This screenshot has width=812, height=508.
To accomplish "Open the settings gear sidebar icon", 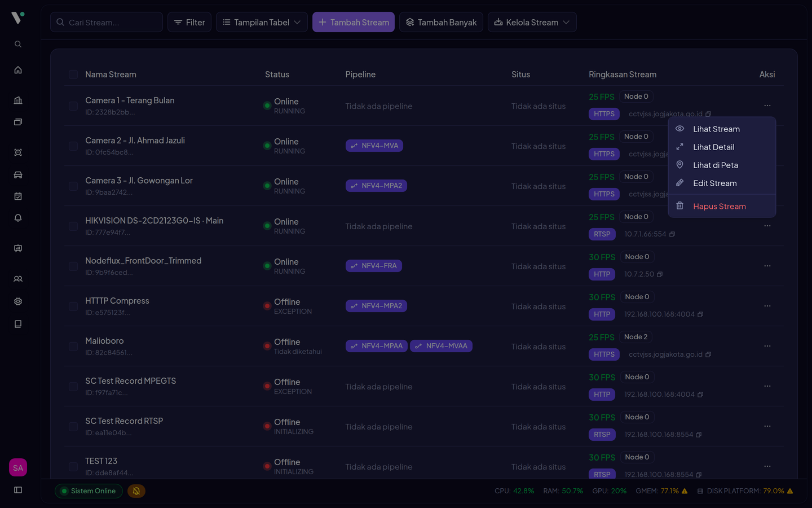I will point(18,301).
